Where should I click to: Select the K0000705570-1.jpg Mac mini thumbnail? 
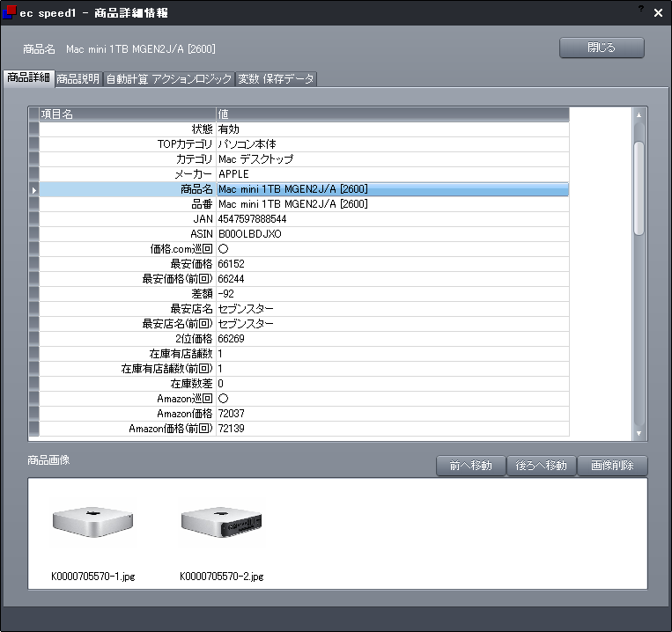tap(93, 521)
